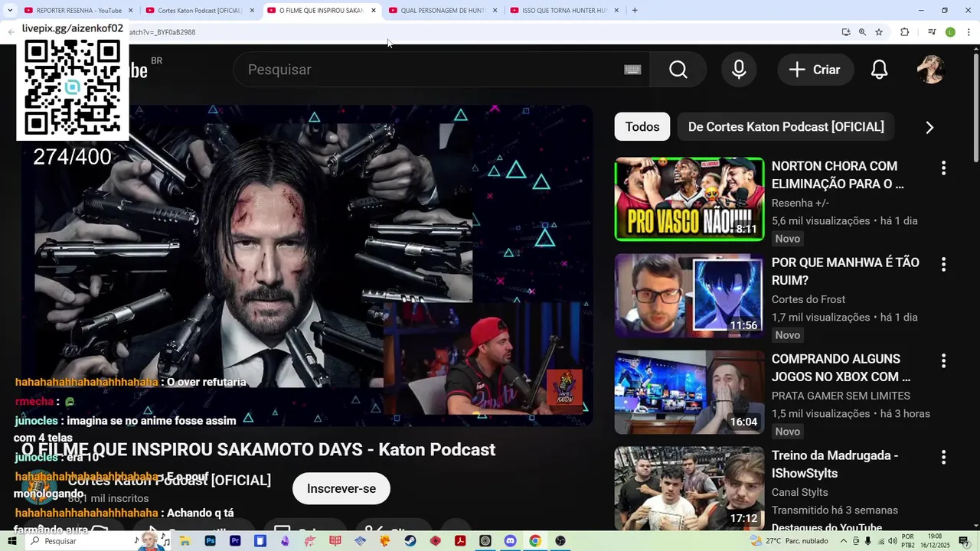Image resolution: width=980 pixels, height=551 pixels.
Task: Open Steam from taskbar
Action: coord(410,541)
